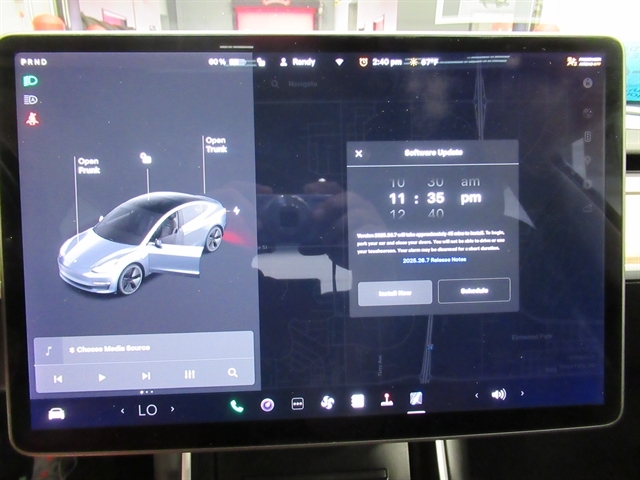Select hour 10 in time picker
The height and width of the screenshot is (480, 640).
click(397, 182)
